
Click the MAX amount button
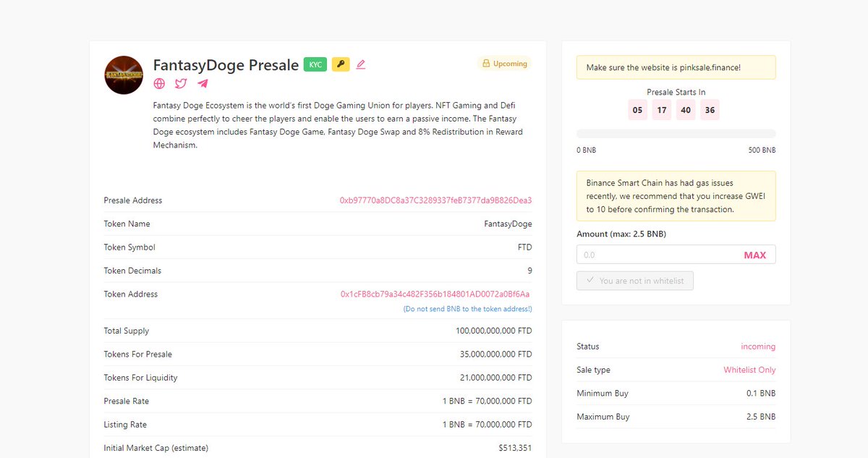pyautogui.click(x=754, y=255)
